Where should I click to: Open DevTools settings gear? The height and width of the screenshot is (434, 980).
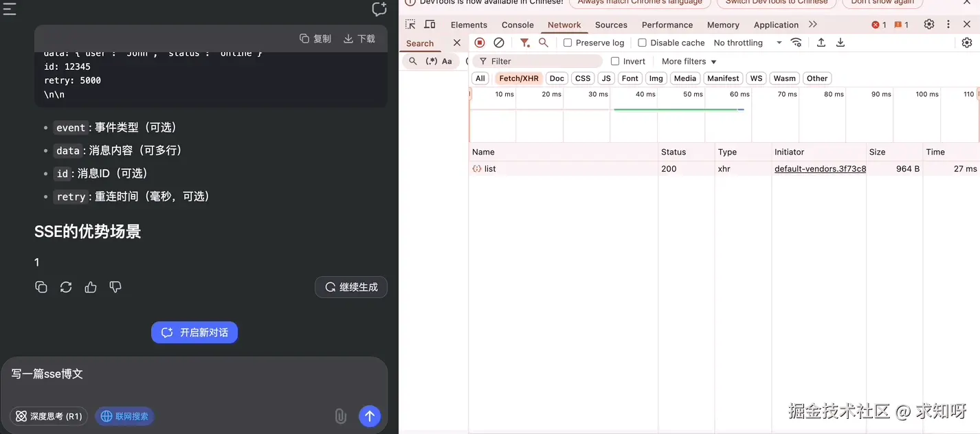coord(929,24)
